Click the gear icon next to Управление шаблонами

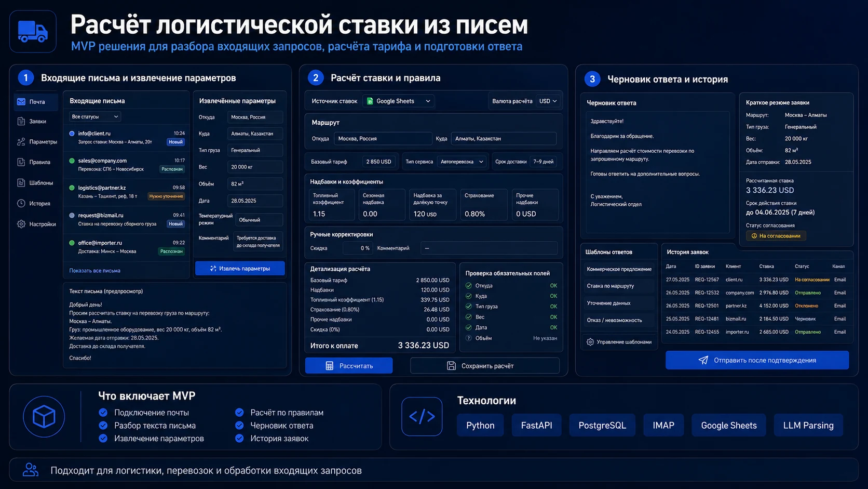(x=590, y=342)
